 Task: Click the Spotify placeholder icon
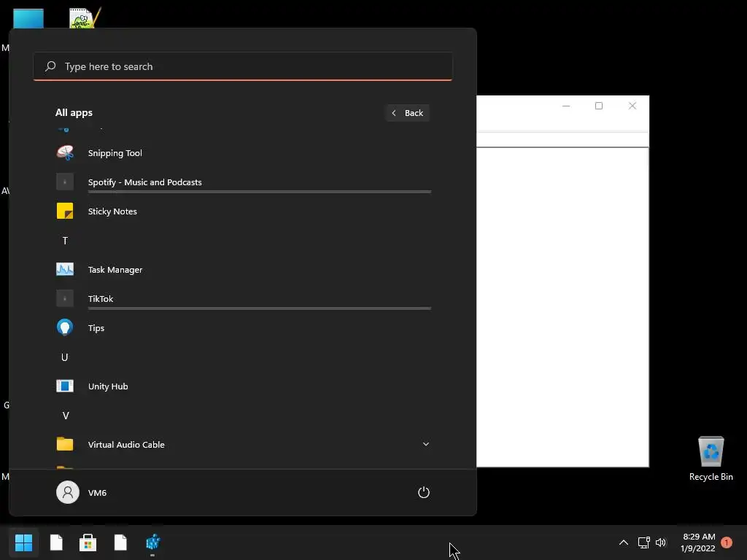click(x=65, y=182)
